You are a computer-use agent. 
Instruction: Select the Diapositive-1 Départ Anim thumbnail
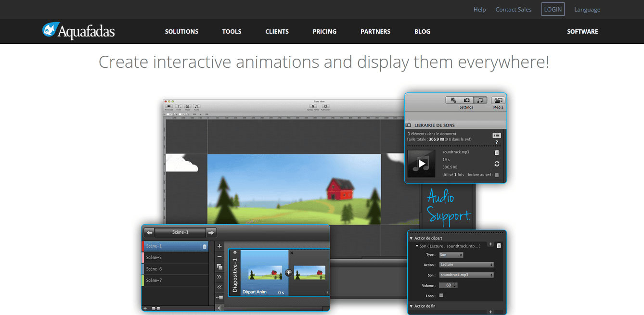[264, 272]
